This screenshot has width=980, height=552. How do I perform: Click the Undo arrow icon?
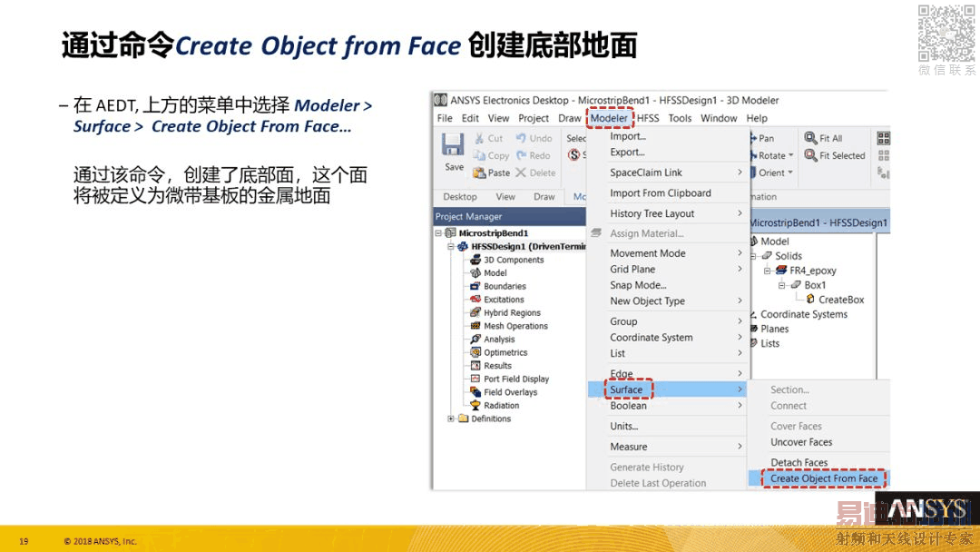[521, 137]
